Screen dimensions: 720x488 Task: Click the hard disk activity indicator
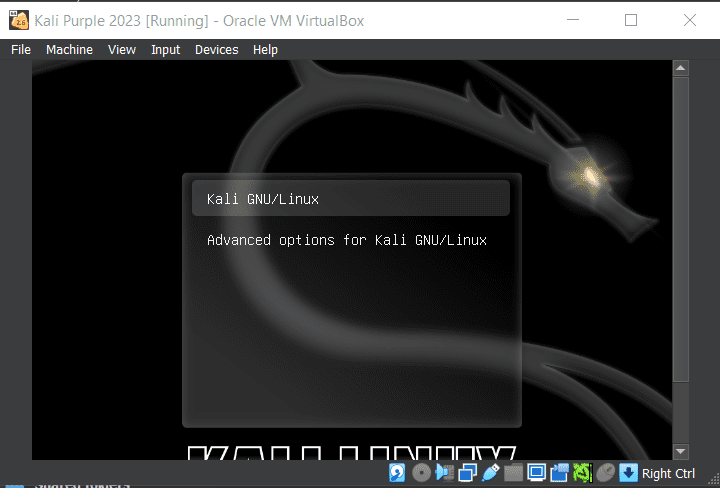(x=398, y=473)
